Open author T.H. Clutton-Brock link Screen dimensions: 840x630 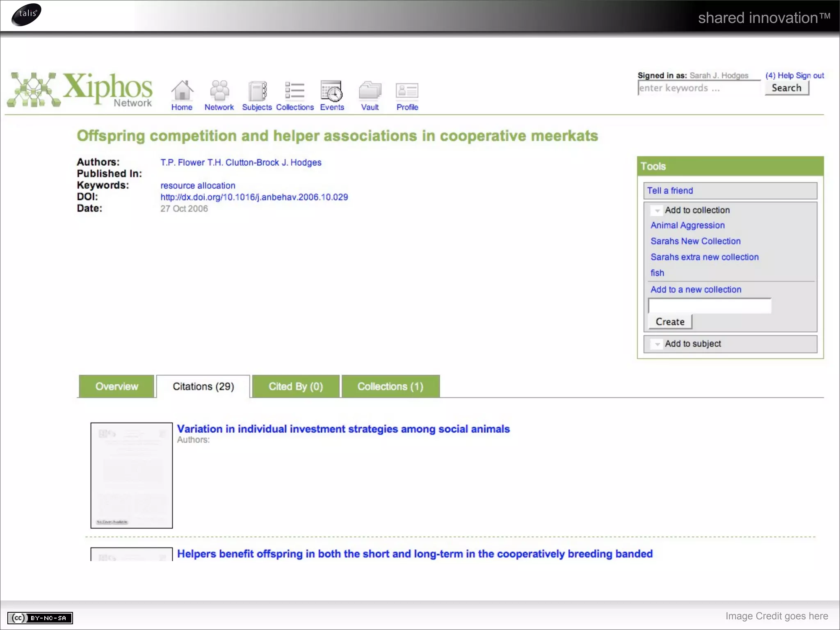243,162
